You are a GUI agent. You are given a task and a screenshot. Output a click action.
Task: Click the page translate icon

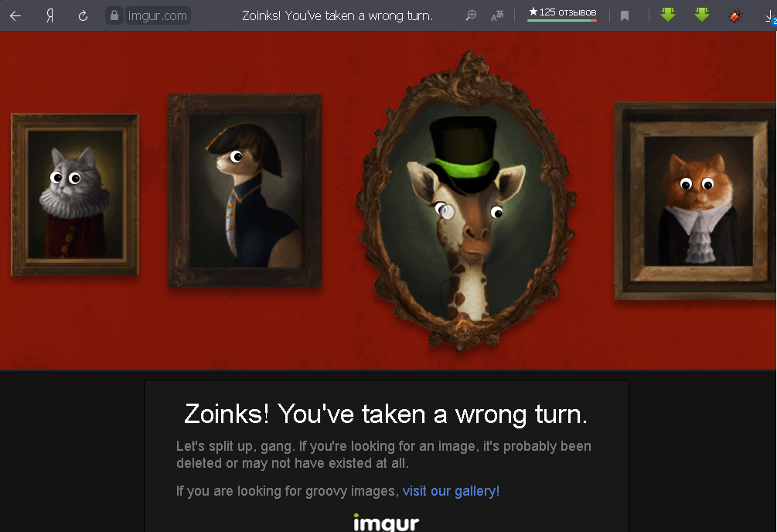tap(497, 16)
